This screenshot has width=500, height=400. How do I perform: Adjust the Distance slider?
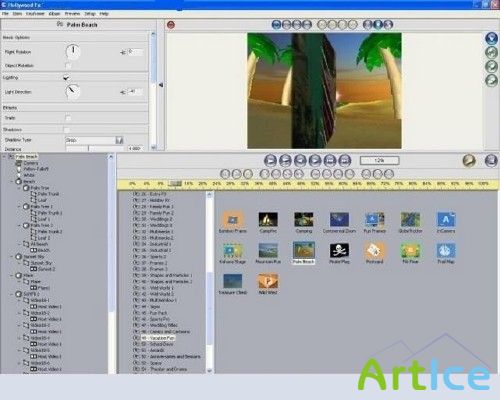95,148
